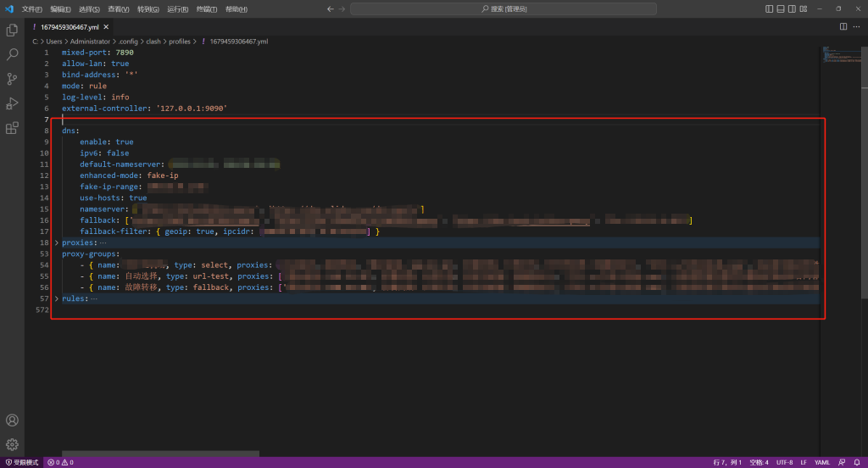Viewport: 868px width, 468px height.
Task: Toggle secondary side bar layout icon
Action: click(x=793, y=8)
